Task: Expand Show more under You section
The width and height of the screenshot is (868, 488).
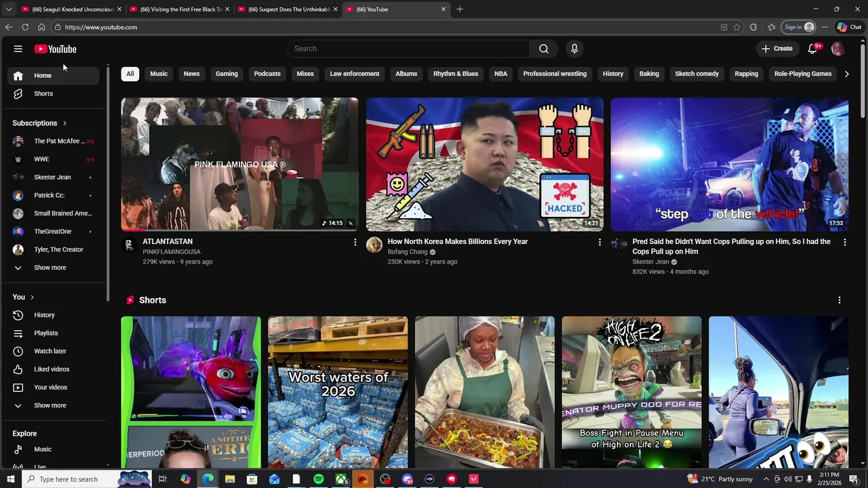Action: click(54, 405)
